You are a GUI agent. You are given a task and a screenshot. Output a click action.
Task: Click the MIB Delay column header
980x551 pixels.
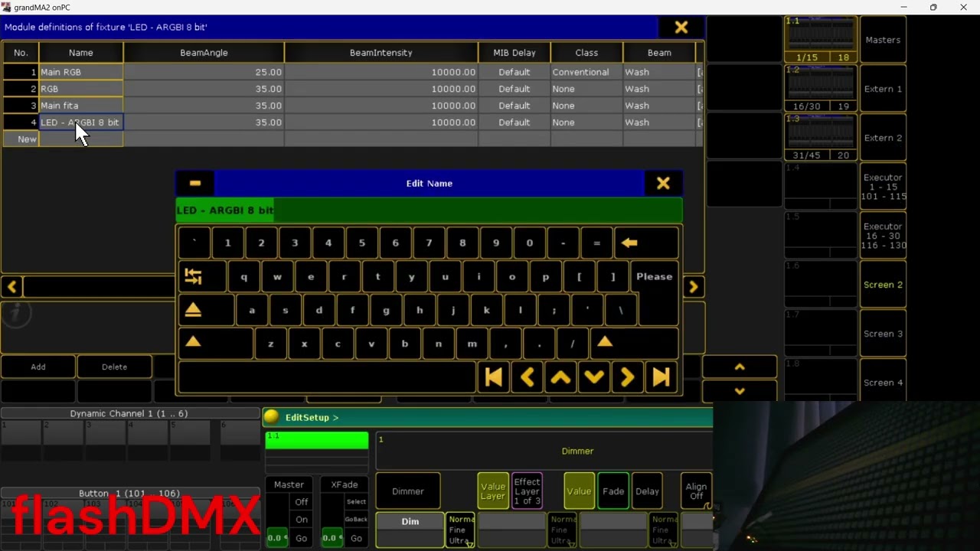(x=514, y=53)
